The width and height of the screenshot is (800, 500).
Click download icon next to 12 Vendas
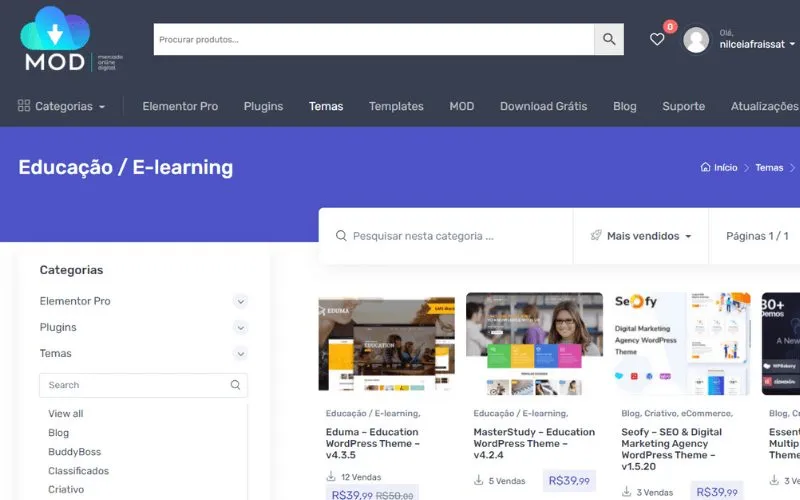(331, 477)
